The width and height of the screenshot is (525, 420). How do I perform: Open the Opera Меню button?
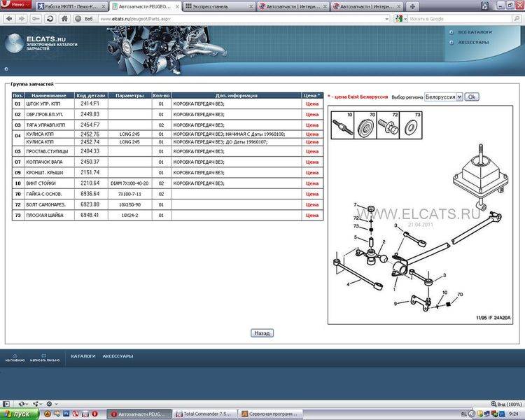click(x=15, y=6)
